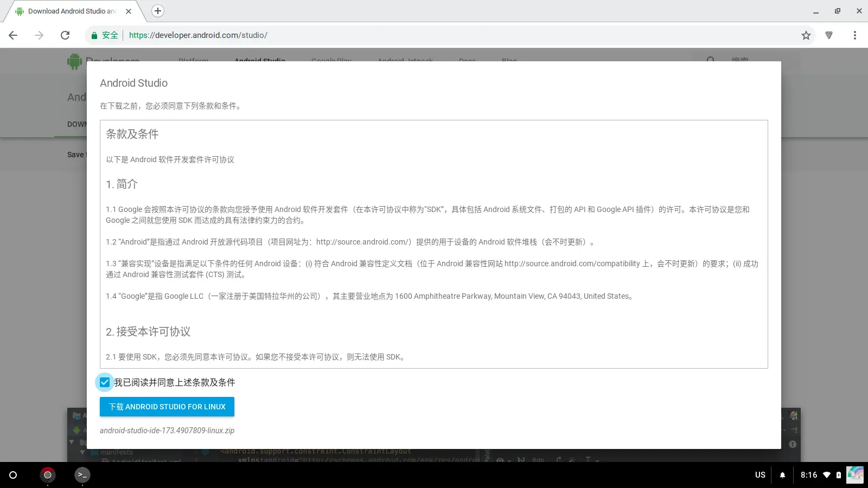Open search on the Android Developers site
This screenshot has width=868, height=488.
[711, 61]
